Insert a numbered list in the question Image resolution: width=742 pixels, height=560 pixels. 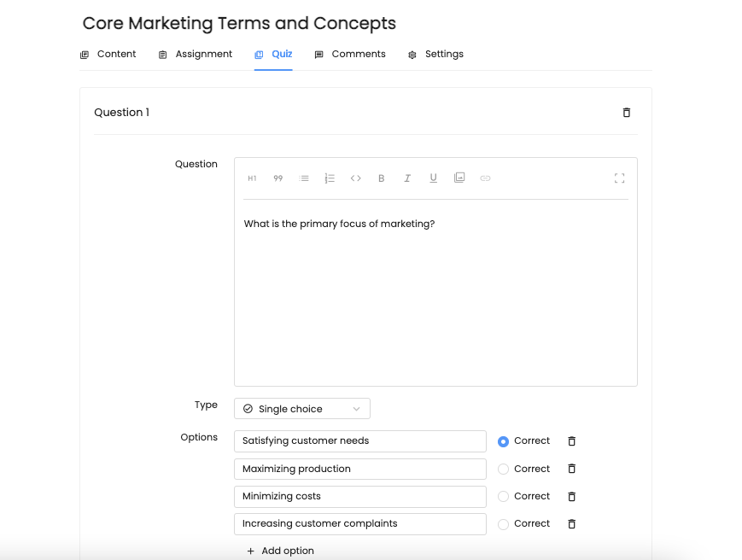[330, 178]
